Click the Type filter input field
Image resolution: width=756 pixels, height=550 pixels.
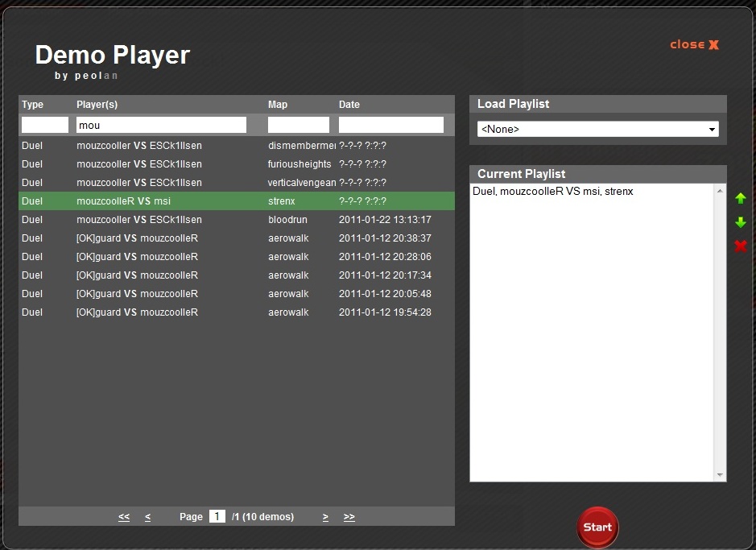pos(45,125)
